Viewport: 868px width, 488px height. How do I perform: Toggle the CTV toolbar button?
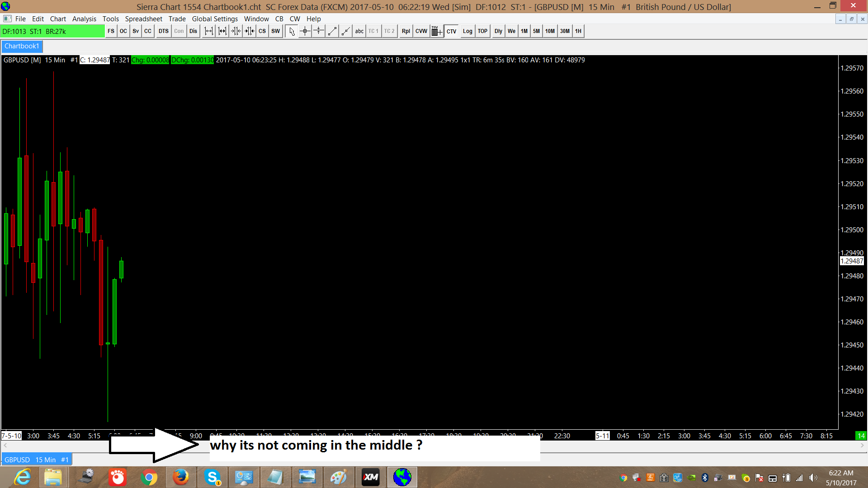coord(451,31)
